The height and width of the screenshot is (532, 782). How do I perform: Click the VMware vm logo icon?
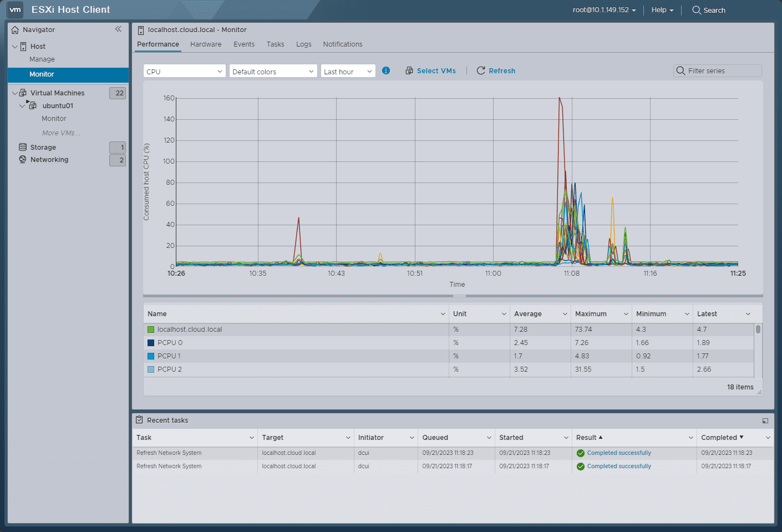15,9
